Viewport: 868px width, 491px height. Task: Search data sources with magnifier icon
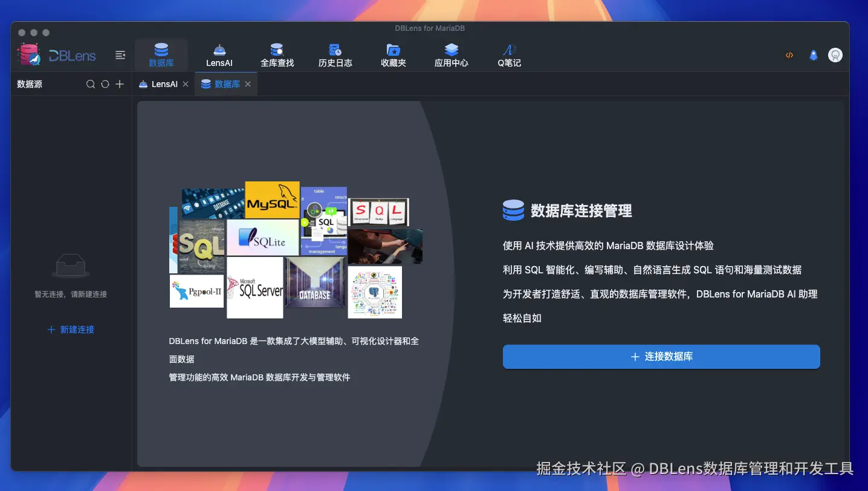pyautogui.click(x=91, y=84)
